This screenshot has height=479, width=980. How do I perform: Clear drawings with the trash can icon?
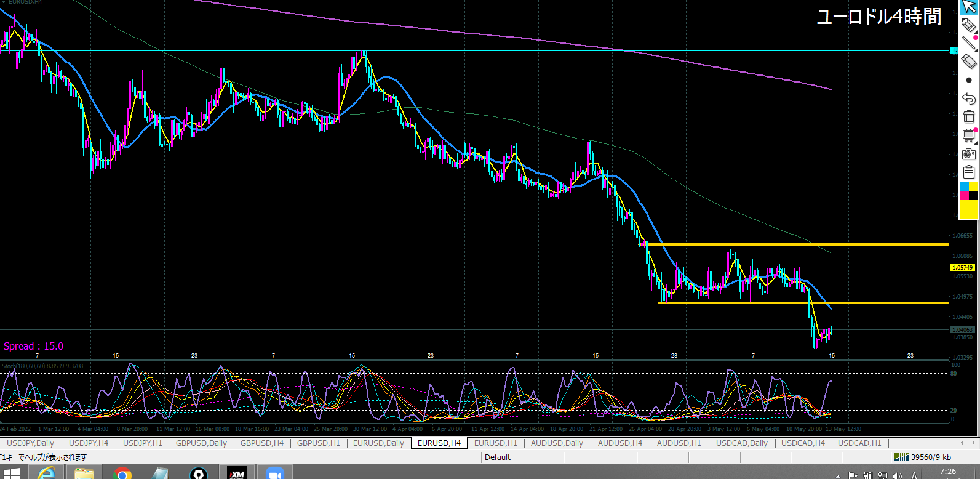pos(968,116)
